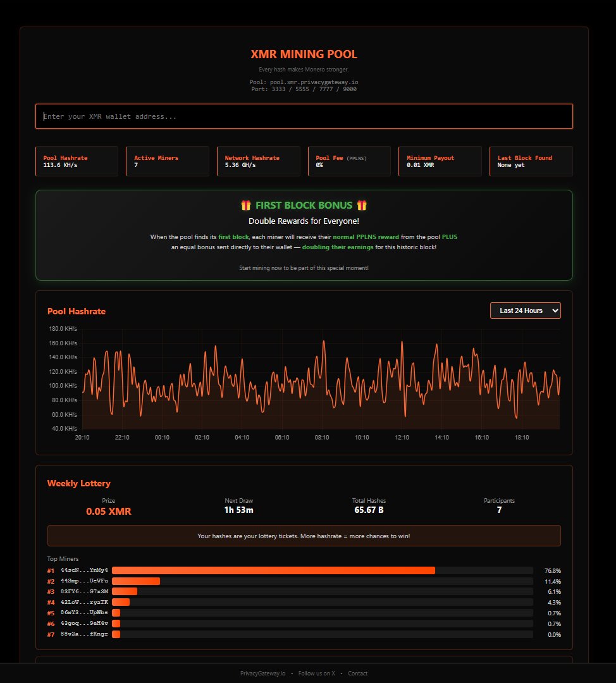Select the Pool Fee PPLNS card
Image resolution: width=616 pixels, height=683 pixels.
(349, 161)
